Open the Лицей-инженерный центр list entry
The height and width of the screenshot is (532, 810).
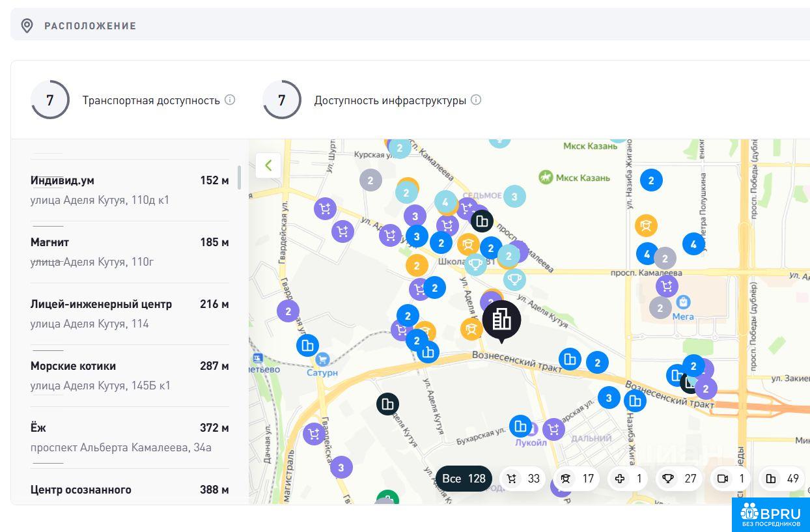tap(130, 314)
